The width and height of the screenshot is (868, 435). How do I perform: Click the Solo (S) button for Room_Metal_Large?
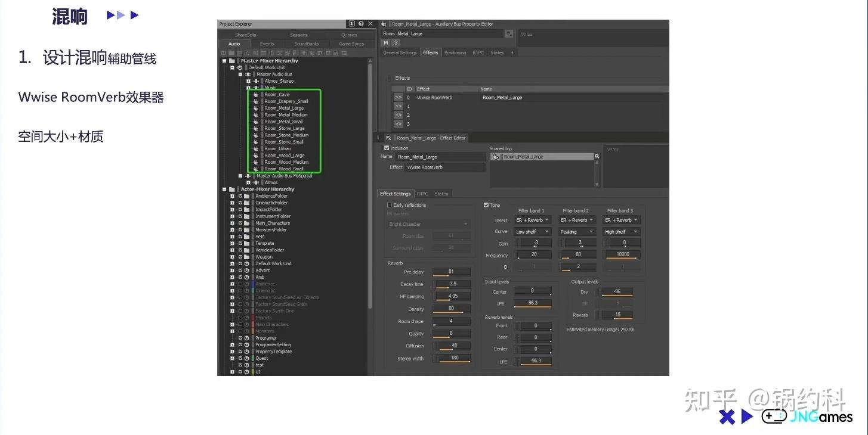396,43
